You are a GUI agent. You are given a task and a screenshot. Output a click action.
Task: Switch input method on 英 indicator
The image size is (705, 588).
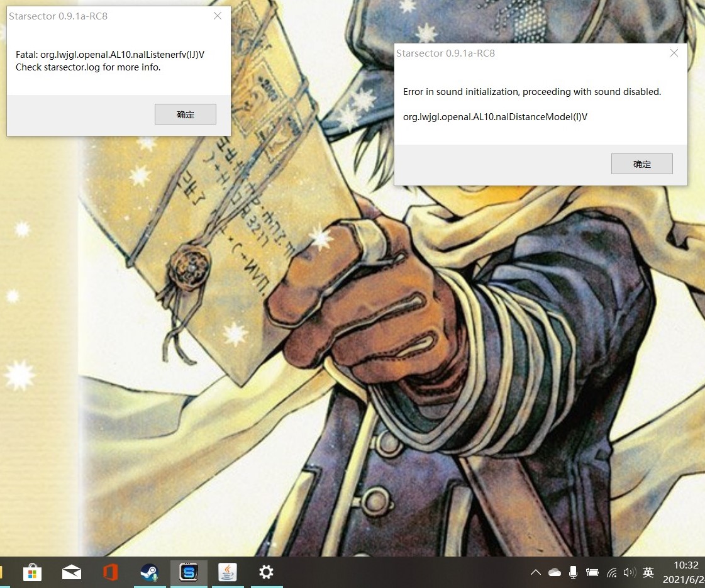648,572
